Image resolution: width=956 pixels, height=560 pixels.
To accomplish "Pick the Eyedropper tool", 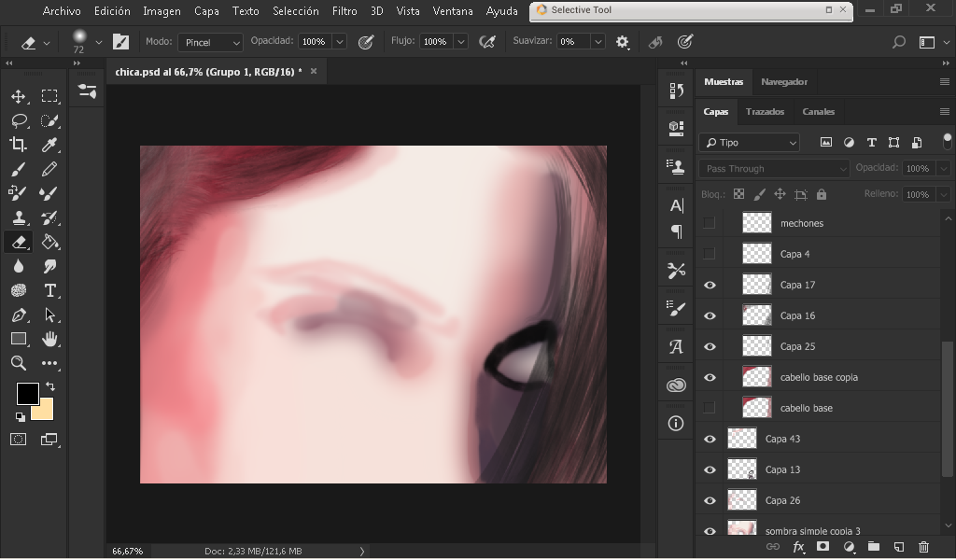I will (49, 145).
